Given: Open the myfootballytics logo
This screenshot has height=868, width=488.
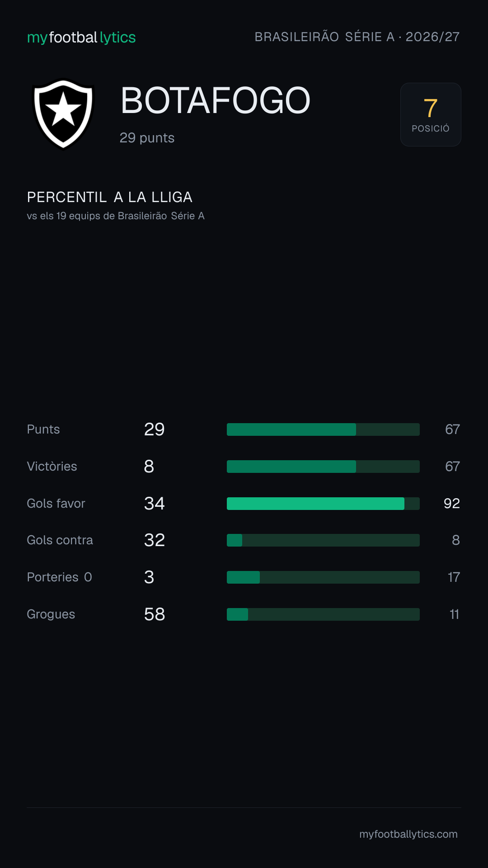Looking at the screenshot, I should 81,38.
